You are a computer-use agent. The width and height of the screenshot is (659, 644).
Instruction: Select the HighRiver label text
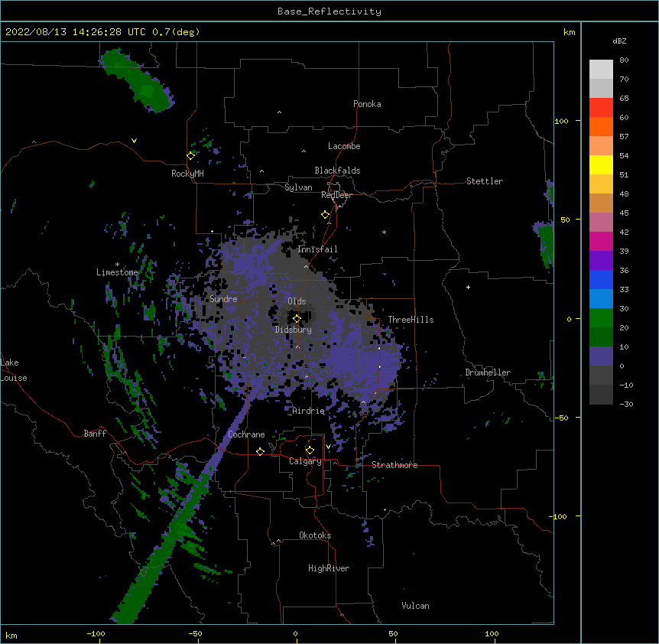point(329,568)
